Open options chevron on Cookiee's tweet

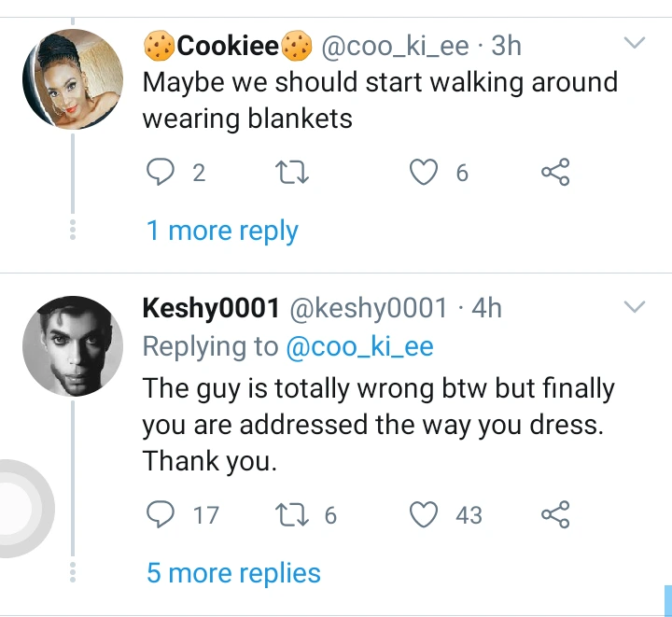[634, 43]
